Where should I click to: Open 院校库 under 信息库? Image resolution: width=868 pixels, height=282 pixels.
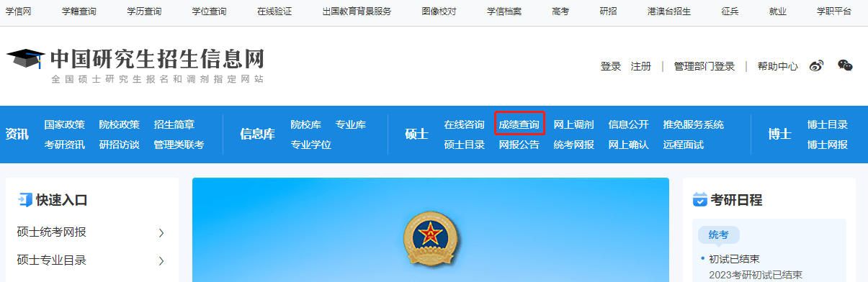306,124
